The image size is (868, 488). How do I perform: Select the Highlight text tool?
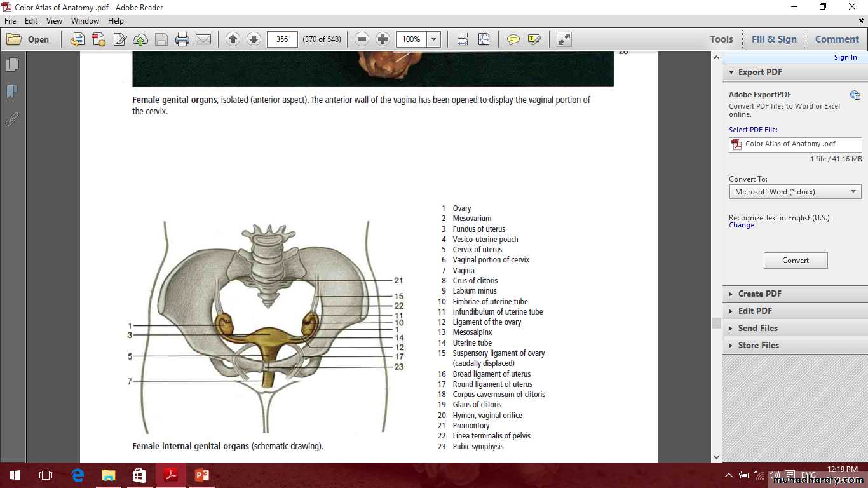(x=534, y=39)
